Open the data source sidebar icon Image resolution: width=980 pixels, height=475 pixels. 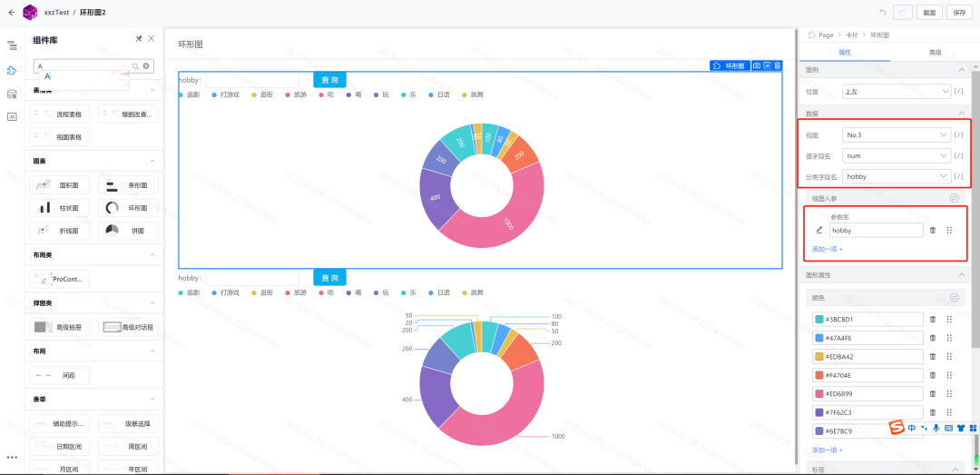12,94
